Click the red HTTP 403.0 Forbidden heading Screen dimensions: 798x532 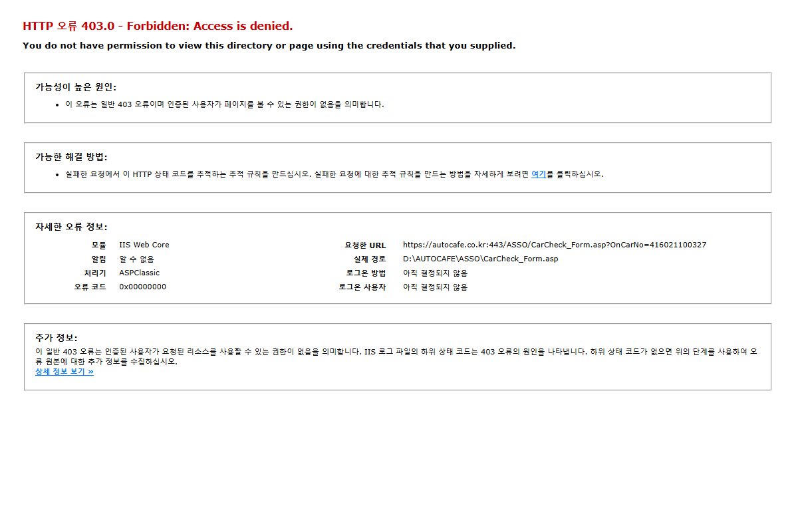coord(158,27)
